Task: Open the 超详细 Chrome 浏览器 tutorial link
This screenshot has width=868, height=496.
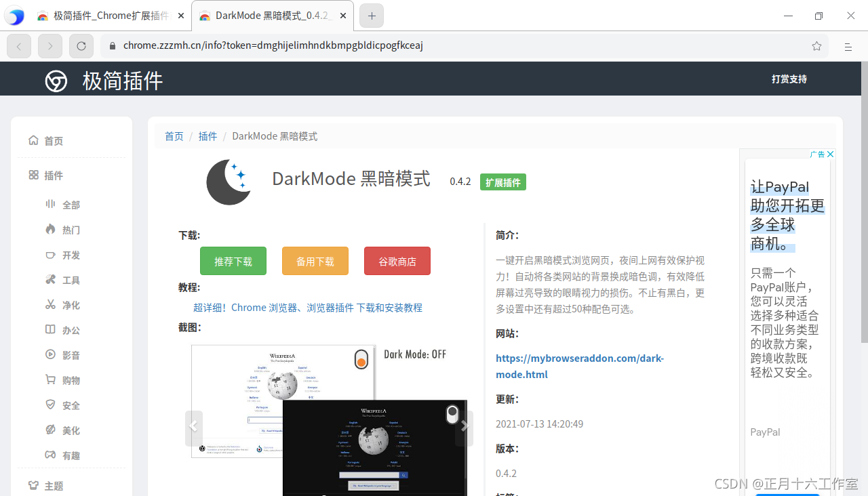Action: (x=308, y=308)
